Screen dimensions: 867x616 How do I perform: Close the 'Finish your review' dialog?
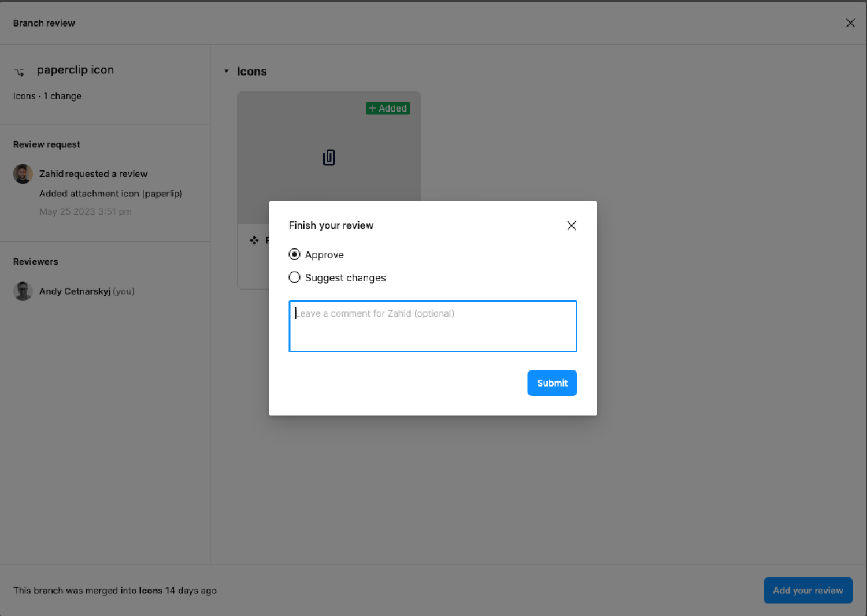point(571,225)
